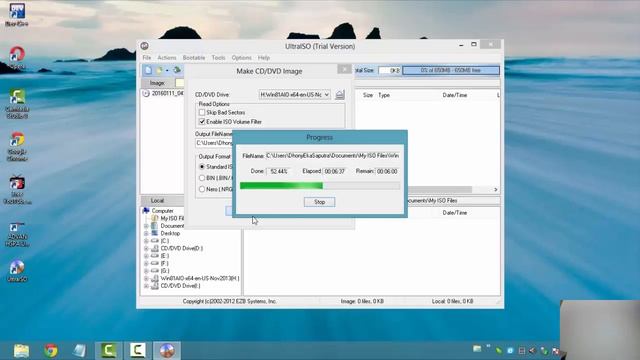
Task: Open the File menu
Action: coord(147,58)
